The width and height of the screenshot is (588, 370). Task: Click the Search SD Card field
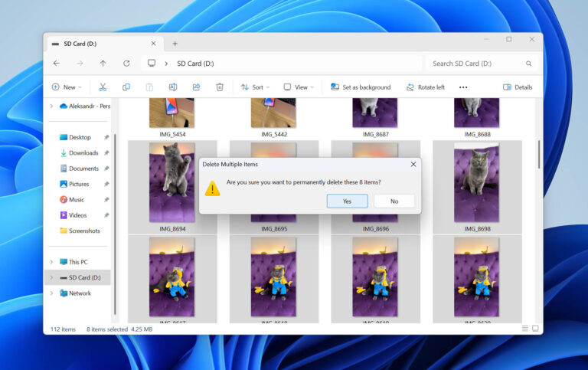pyautogui.click(x=482, y=64)
